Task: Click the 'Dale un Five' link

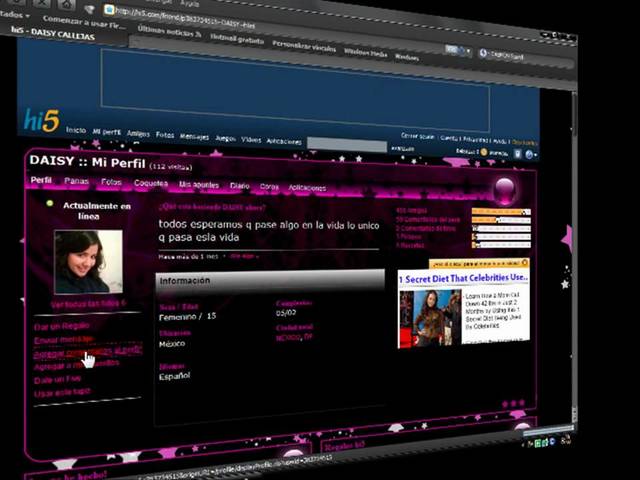Action: point(57,379)
